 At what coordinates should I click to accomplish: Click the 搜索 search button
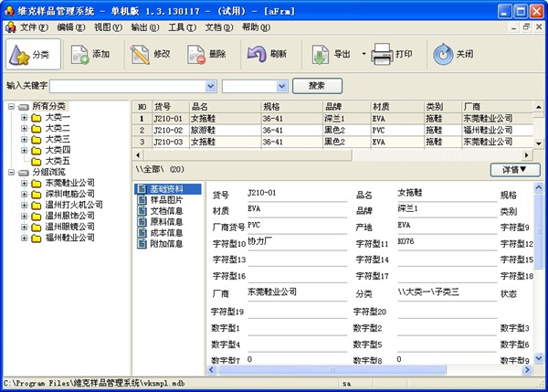317,86
